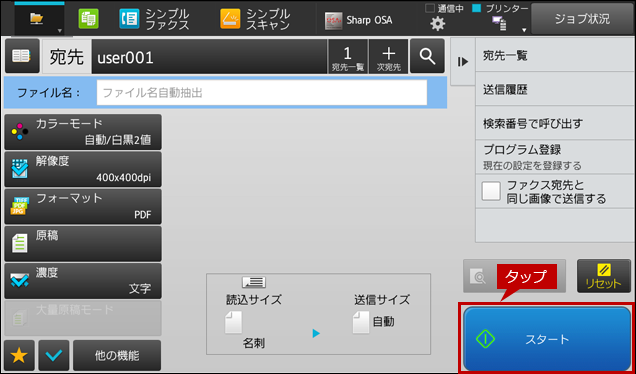This screenshot has width=636, height=374.
Task: Tap the Format TIFF/PDF/JPG icon
Action: pos(19,206)
